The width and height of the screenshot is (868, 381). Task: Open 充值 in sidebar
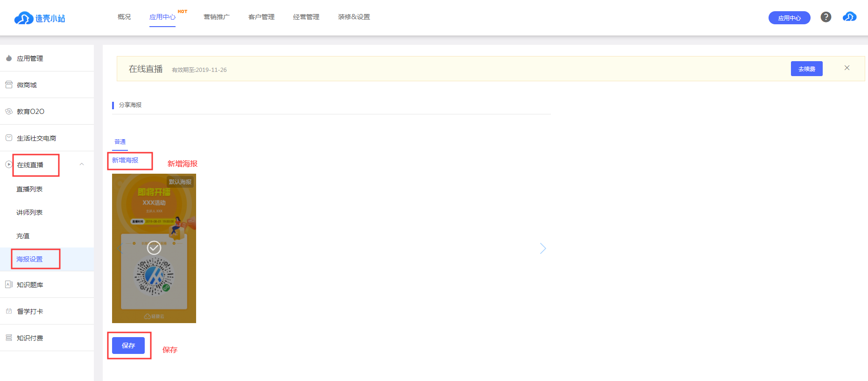coord(23,236)
